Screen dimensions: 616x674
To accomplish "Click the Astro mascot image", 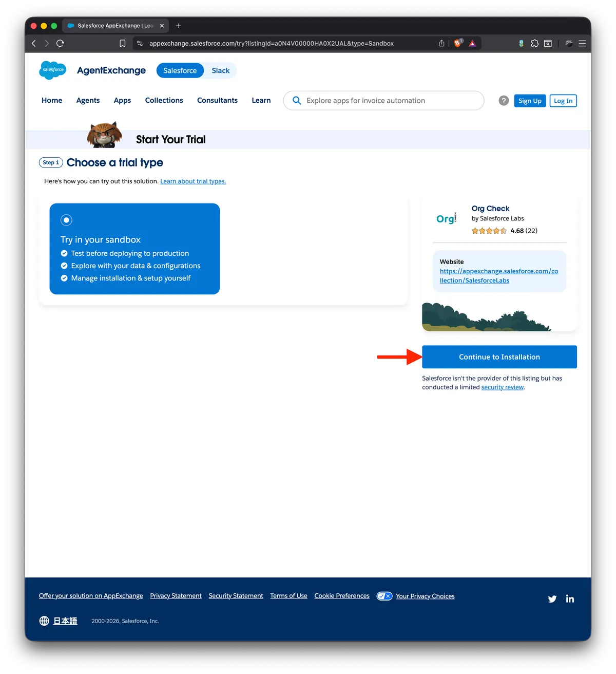I will [x=105, y=135].
